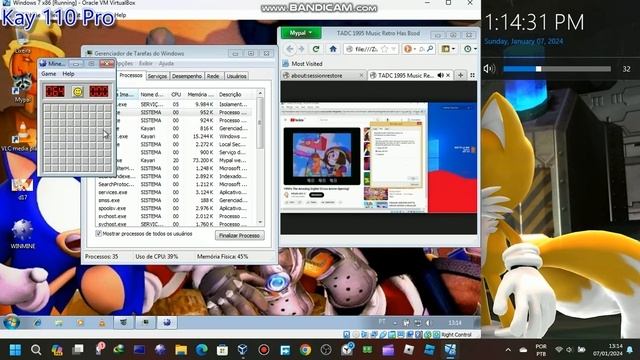
Task: Open VirtualBox cube icon on host taskbar
Action: pos(243,350)
